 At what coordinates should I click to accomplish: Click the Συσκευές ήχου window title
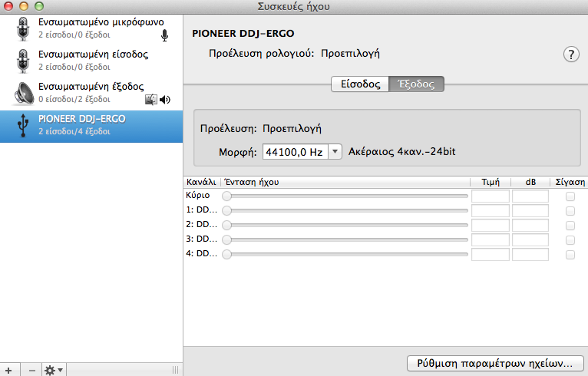click(294, 6)
